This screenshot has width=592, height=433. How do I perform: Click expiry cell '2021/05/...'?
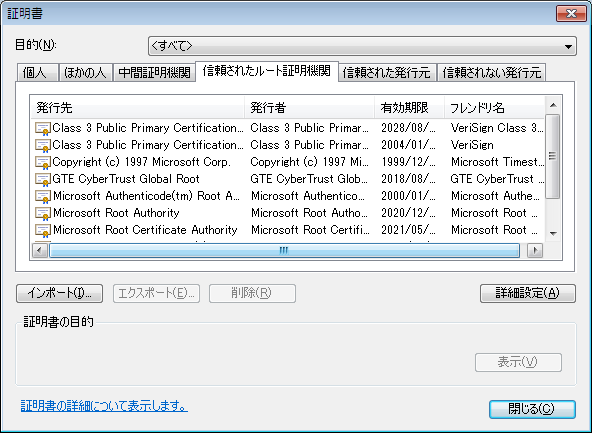(x=408, y=230)
